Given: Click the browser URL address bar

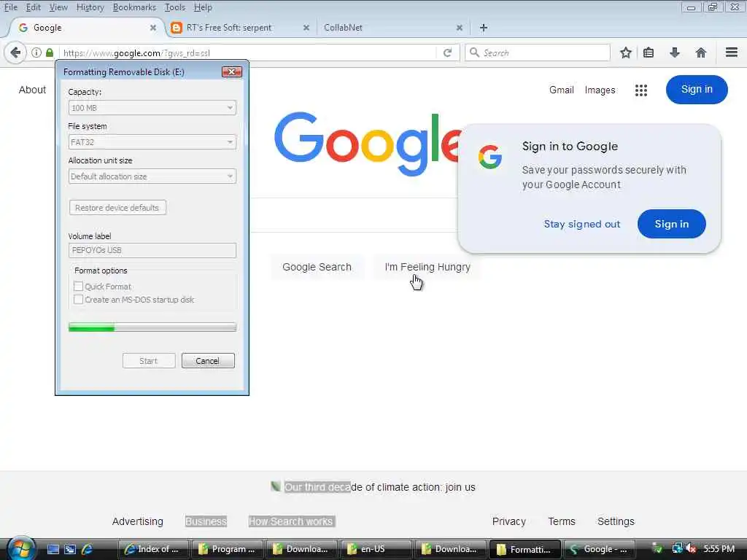Looking at the screenshot, I should click(x=248, y=52).
